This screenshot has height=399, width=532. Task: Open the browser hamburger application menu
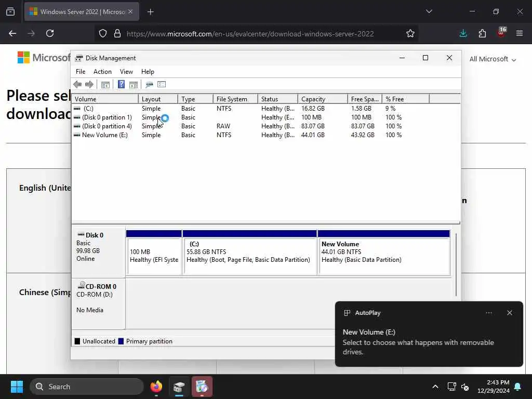[520, 34]
